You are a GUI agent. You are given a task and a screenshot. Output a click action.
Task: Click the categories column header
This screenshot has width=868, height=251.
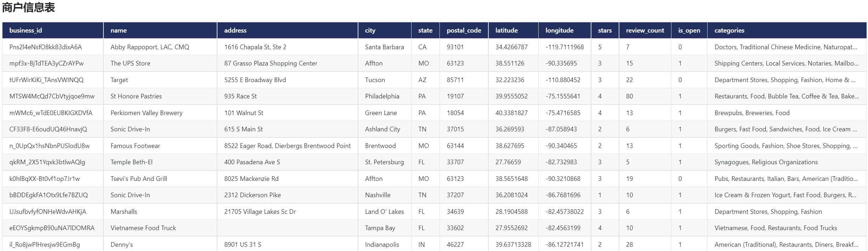click(x=729, y=30)
